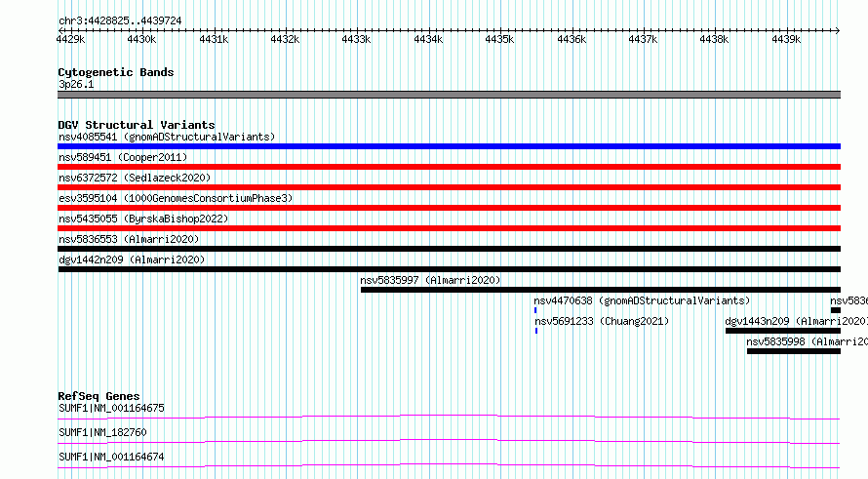Open transcript SUMF1|NM_001164674 label
This screenshot has height=479, width=868.
tap(111, 457)
